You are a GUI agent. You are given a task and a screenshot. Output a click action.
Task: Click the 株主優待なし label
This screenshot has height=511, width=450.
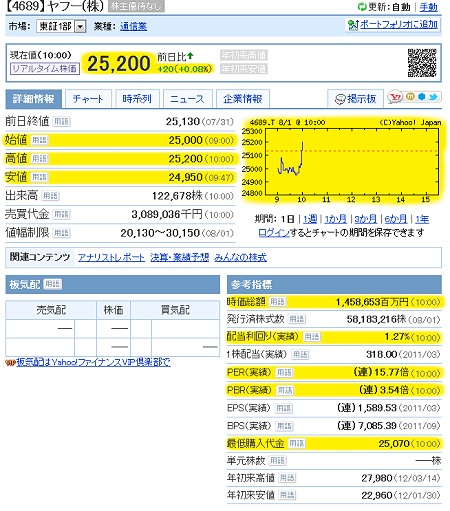click(x=136, y=6)
